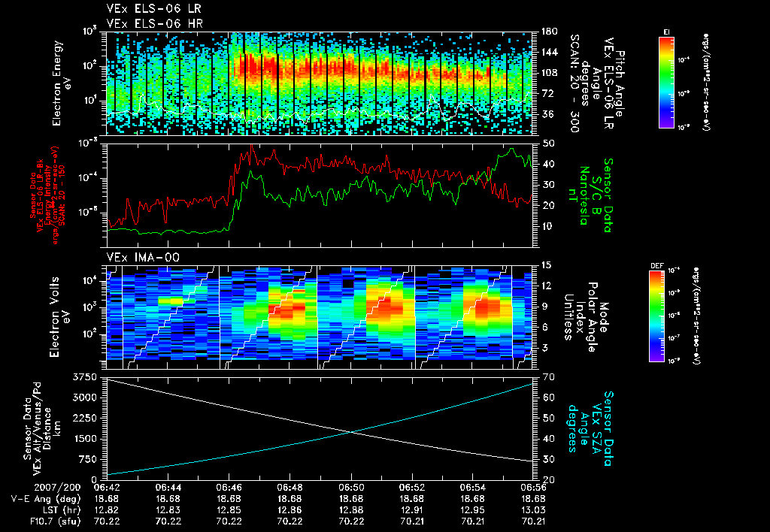Screen dimensions: 770x532
Task: Click the LST value 12.83
Action: (x=168, y=510)
